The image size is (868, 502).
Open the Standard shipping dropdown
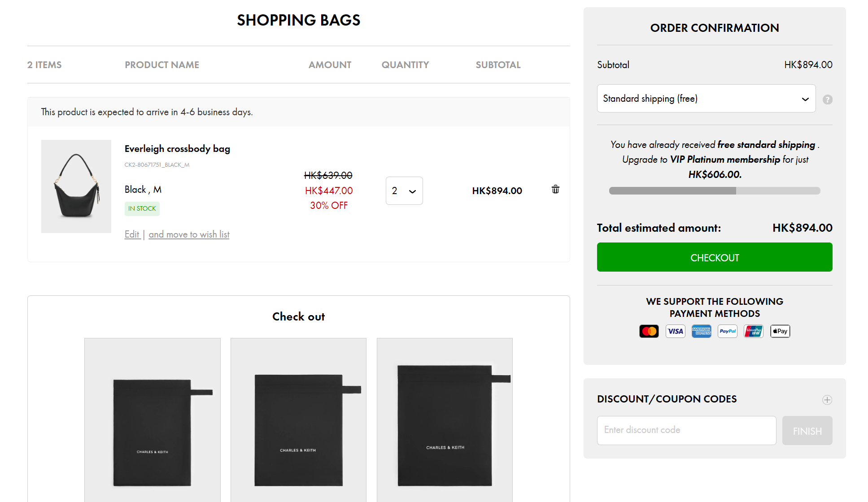(x=706, y=98)
